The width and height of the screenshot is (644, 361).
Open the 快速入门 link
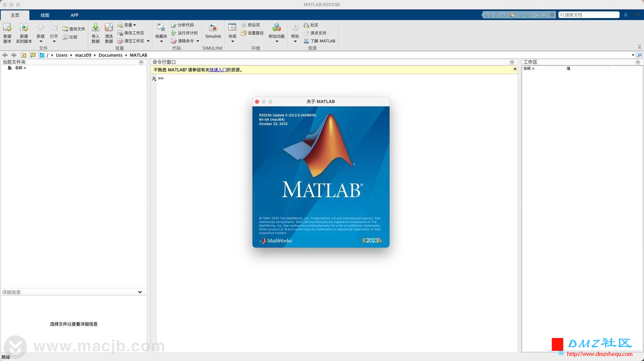click(x=218, y=70)
